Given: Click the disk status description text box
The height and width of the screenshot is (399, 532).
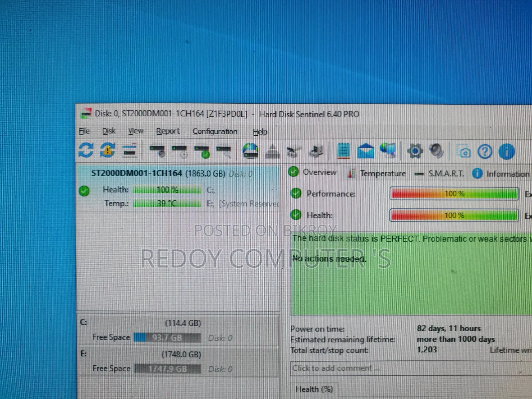Looking at the screenshot, I should 412,273.
